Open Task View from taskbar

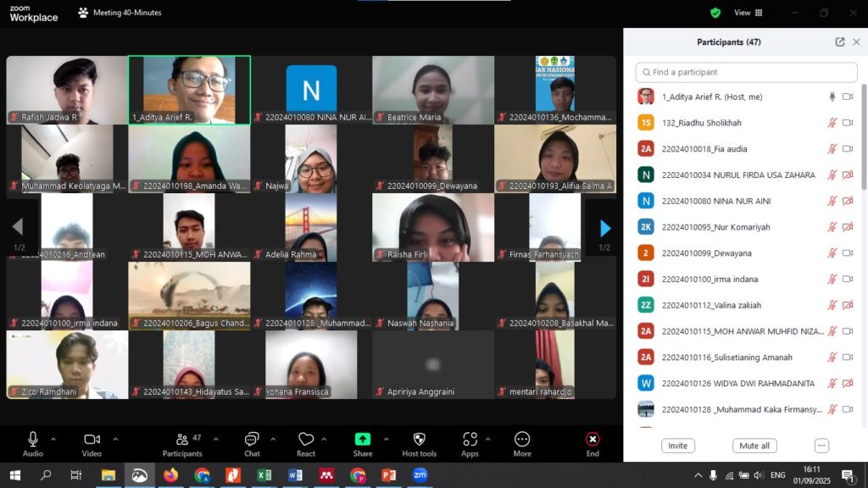76,475
